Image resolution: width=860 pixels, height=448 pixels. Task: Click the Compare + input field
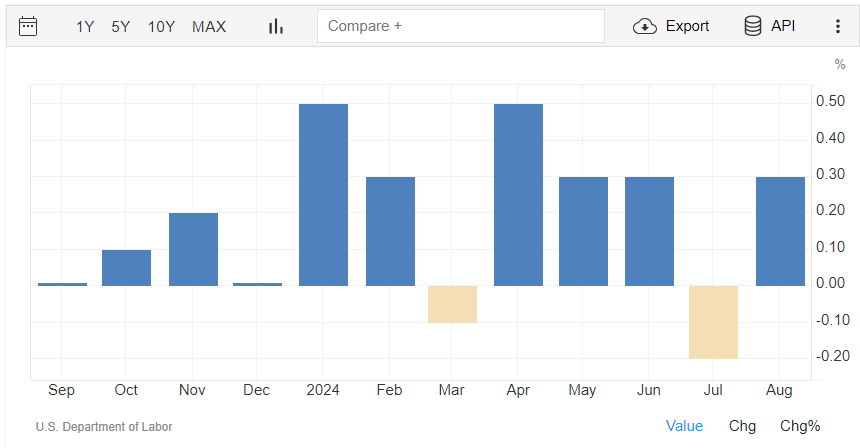click(461, 26)
